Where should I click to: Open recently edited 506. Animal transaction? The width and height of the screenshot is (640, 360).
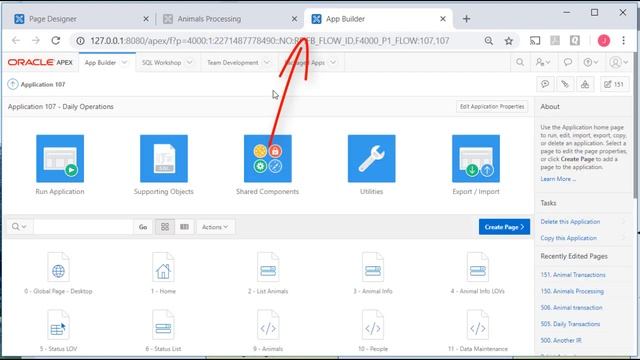pyautogui.click(x=571, y=307)
